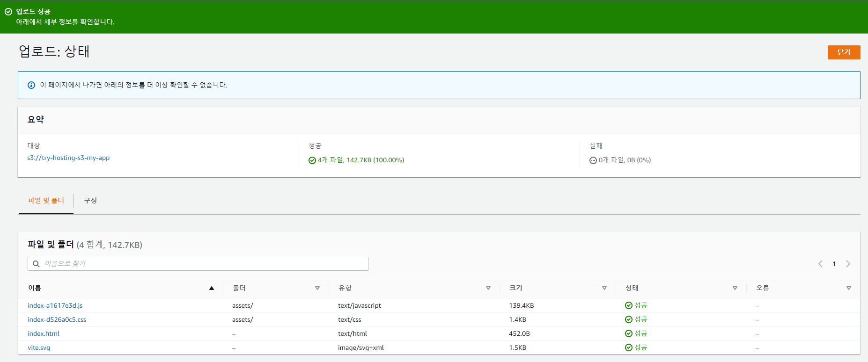Click the failed files dash-circle icon
The width and height of the screenshot is (868, 362).
pyautogui.click(x=593, y=160)
